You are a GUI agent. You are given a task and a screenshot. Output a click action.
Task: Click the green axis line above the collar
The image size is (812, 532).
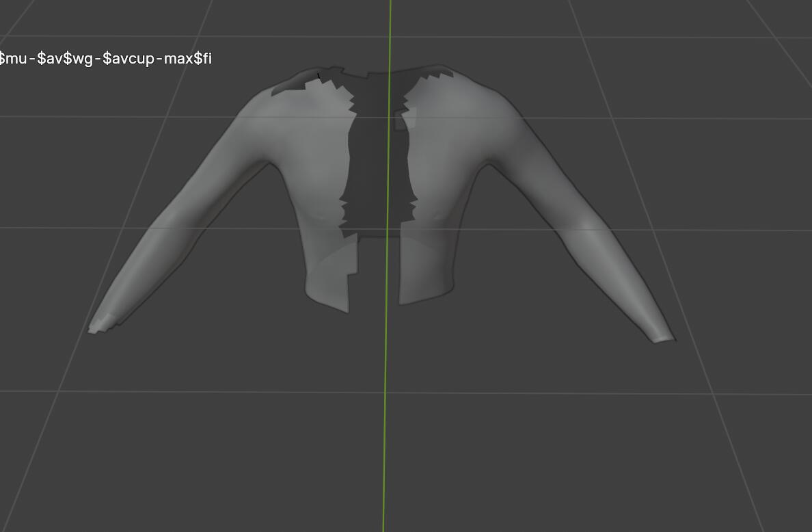pos(390,34)
